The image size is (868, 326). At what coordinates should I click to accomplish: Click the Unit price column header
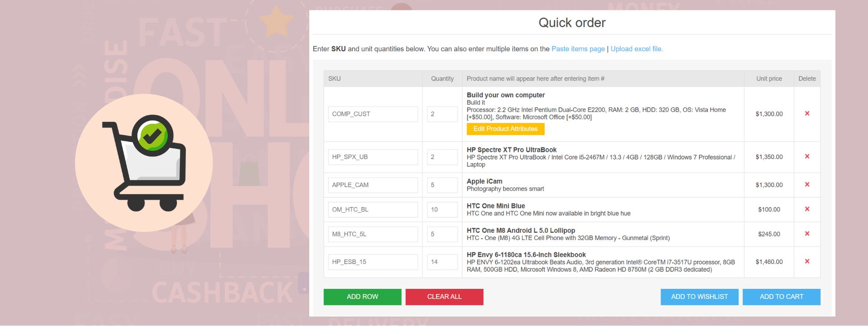pos(769,79)
